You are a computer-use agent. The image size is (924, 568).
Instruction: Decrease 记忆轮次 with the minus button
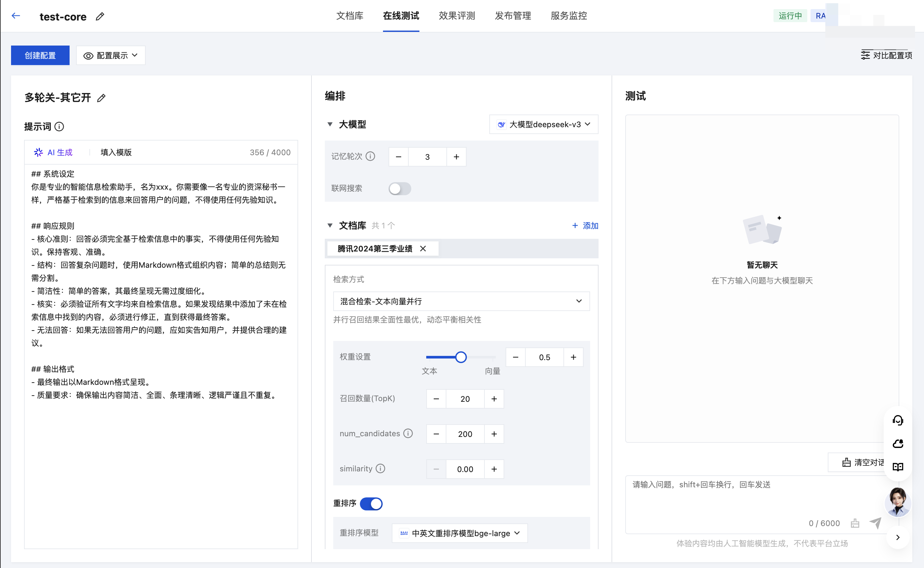(399, 157)
